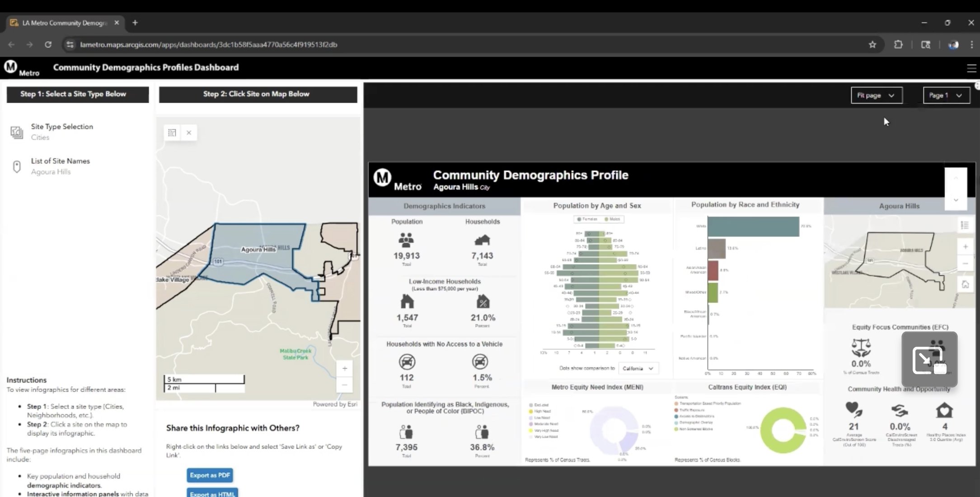Click the no-vehicle icon above 1.5%

[x=480, y=362]
